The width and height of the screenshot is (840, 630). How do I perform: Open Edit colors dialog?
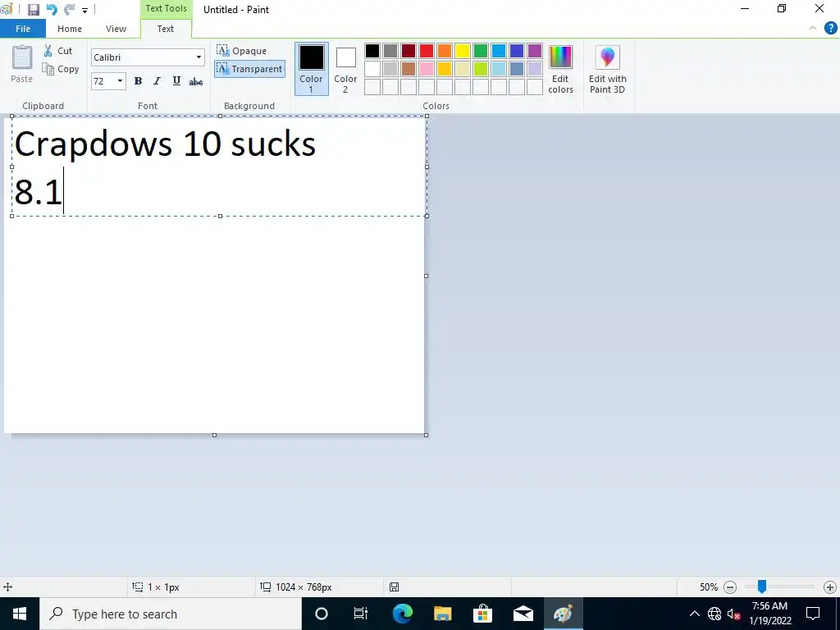tap(560, 69)
